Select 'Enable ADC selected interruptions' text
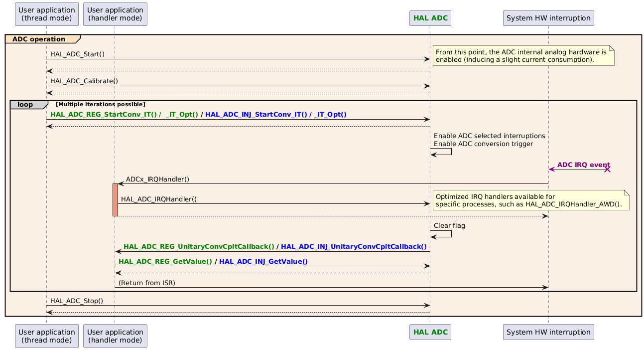Viewport: 644px width, 350px height. tap(489, 136)
